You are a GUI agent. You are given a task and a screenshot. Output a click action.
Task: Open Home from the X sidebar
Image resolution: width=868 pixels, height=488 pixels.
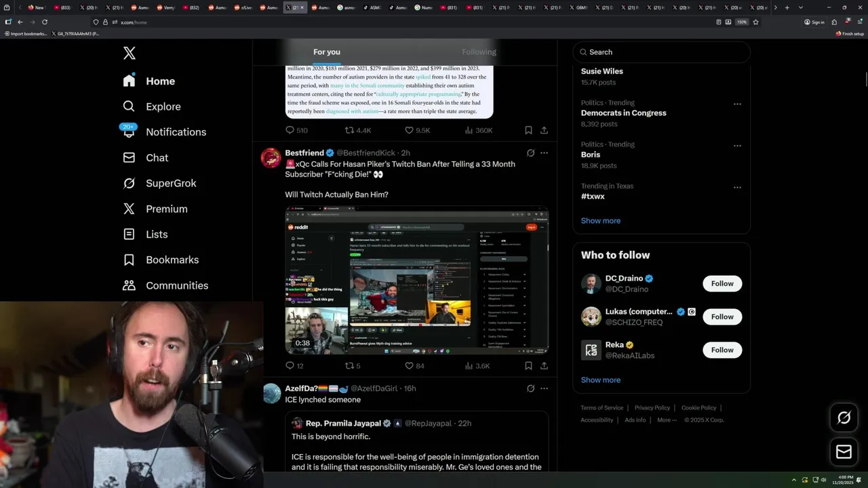pyautogui.click(x=149, y=81)
